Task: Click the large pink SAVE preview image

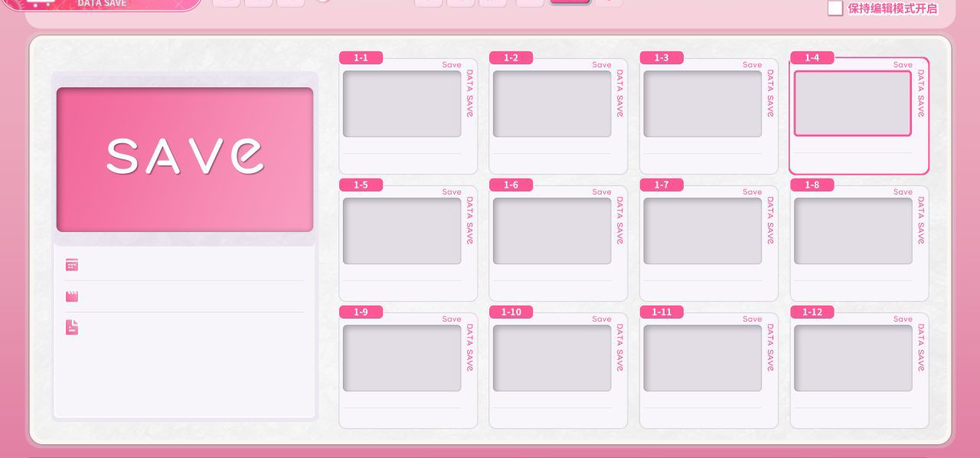Action: click(x=185, y=159)
